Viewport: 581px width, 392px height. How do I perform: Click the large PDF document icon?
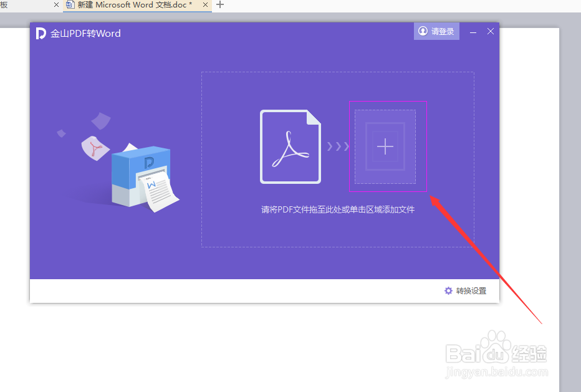tap(290, 146)
